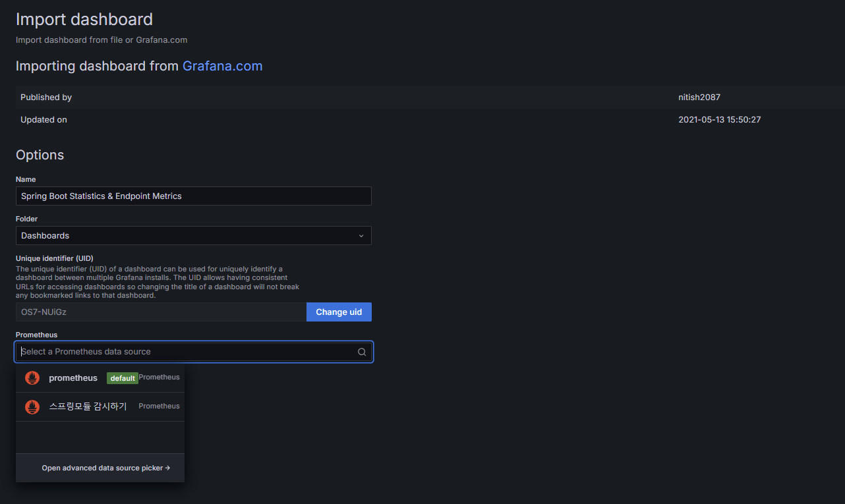Click the updated date 2021-05-13 15:50:27
Viewport: 845px width, 504px height.
click(720, 120)
